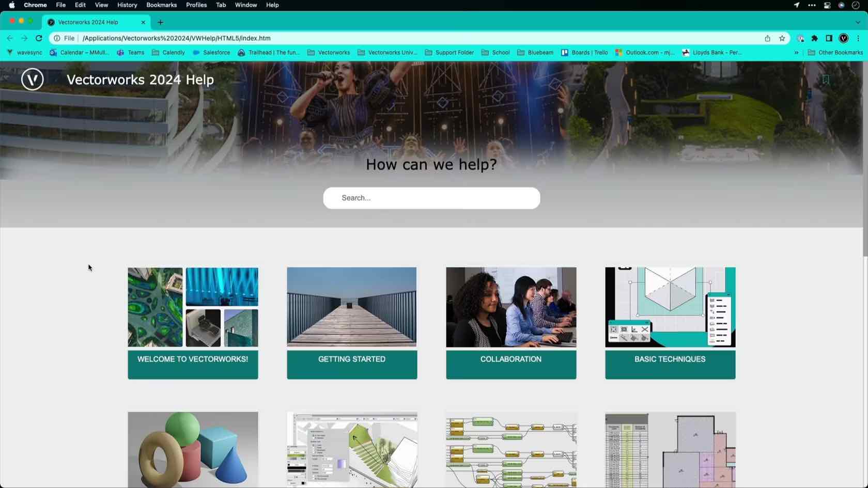The image size is (868, 488).
Task: Click the site model interface thumbnail
Action: (x=352, y=450)
